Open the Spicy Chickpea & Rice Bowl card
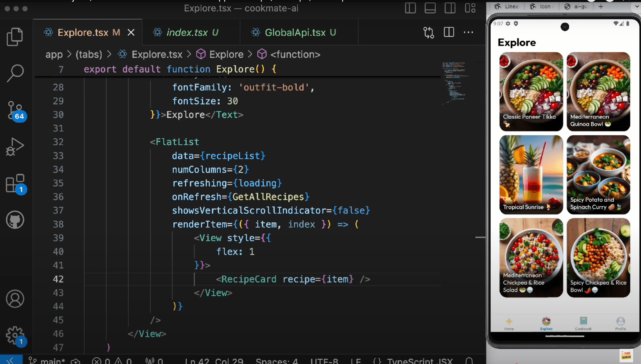Viewport: 641px width, 364px height. coord(598,258)
